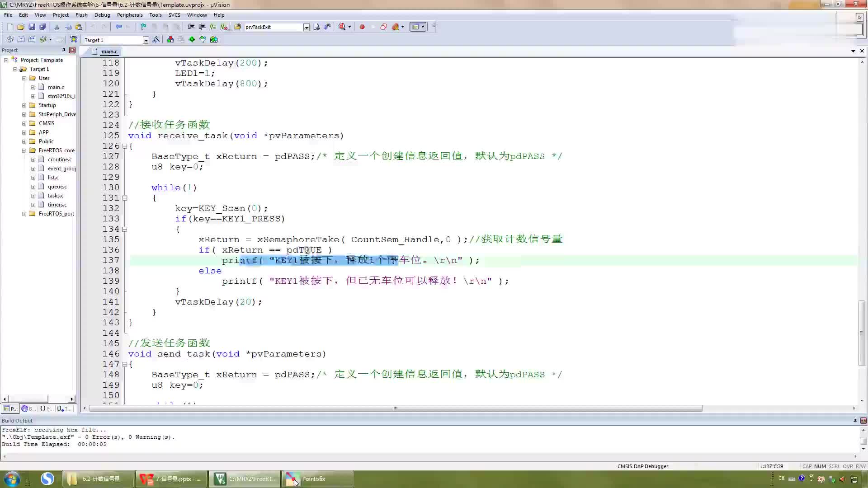Kill all breakpoints icon

[x=396, y=27]
